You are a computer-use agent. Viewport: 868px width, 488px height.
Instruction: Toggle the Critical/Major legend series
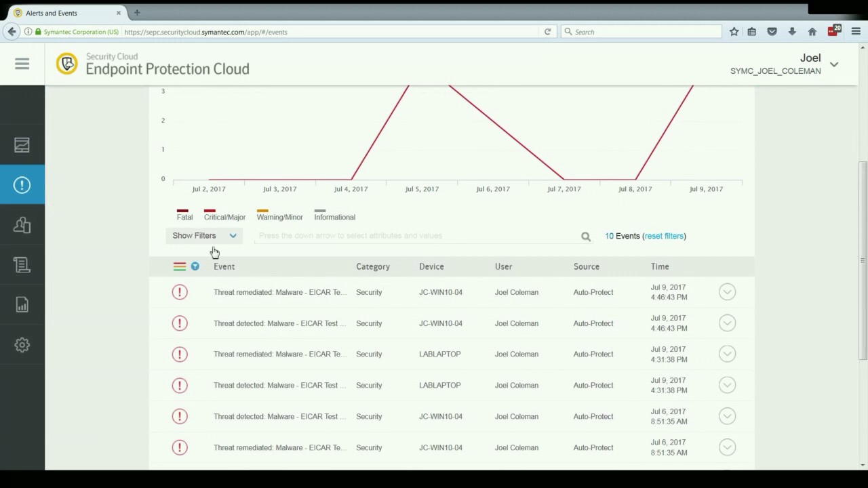click(224, 214)
